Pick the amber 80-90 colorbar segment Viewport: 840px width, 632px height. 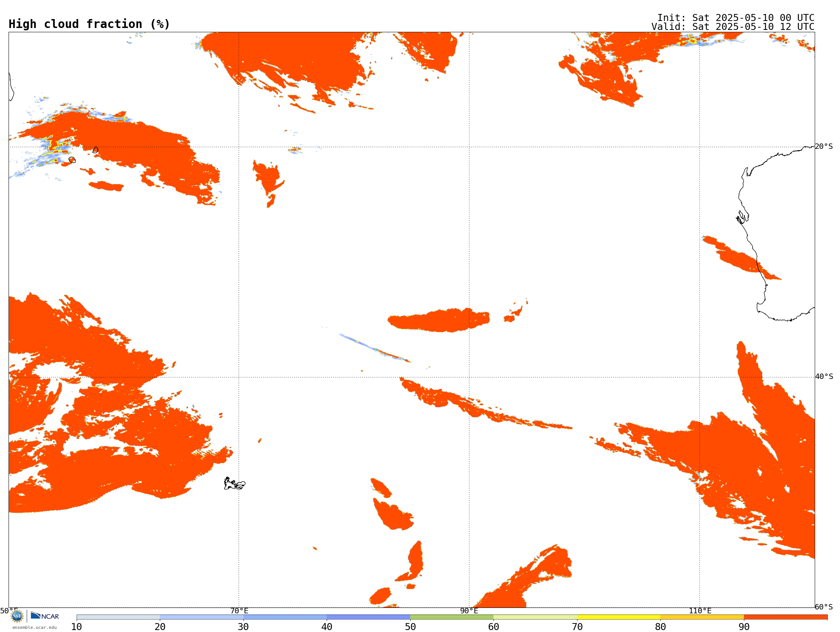tap(702, 617)
